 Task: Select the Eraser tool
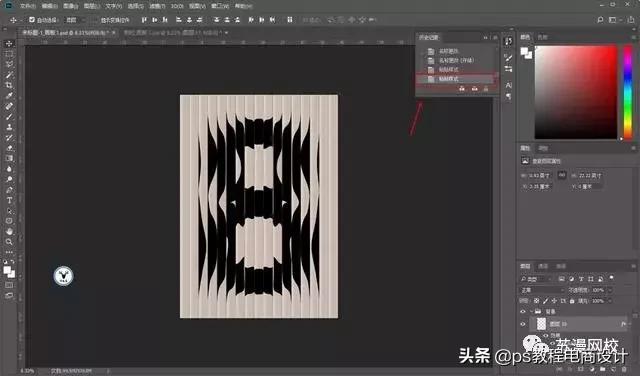(9, 148)
